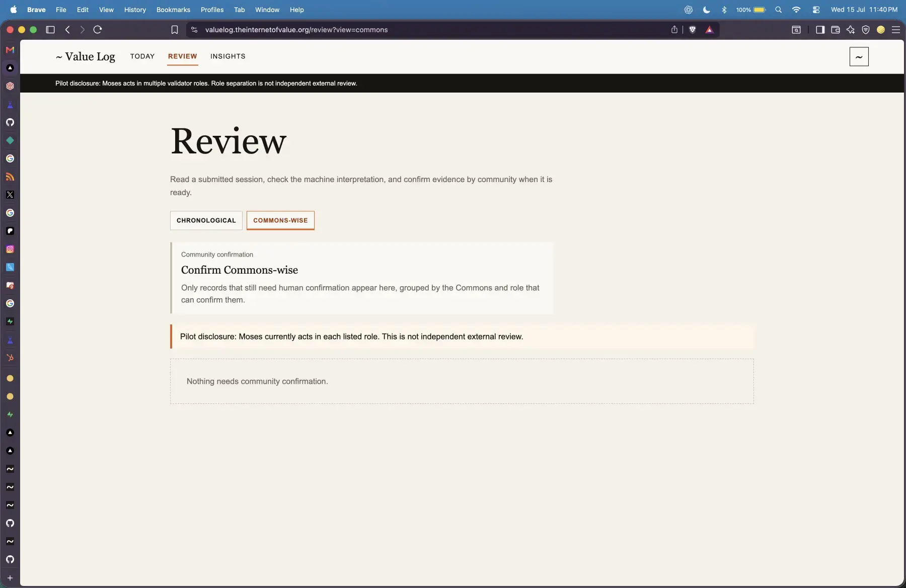Switch to the X (Twitter) tab
The width and height of the screenshot is (906, 588).
point(10,195)
